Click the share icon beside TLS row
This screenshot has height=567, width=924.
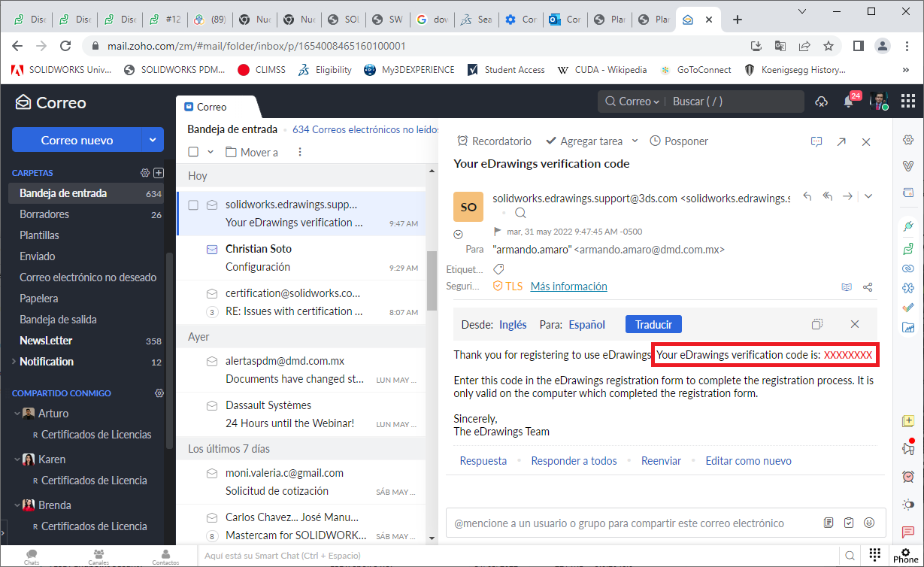[868, 287]
